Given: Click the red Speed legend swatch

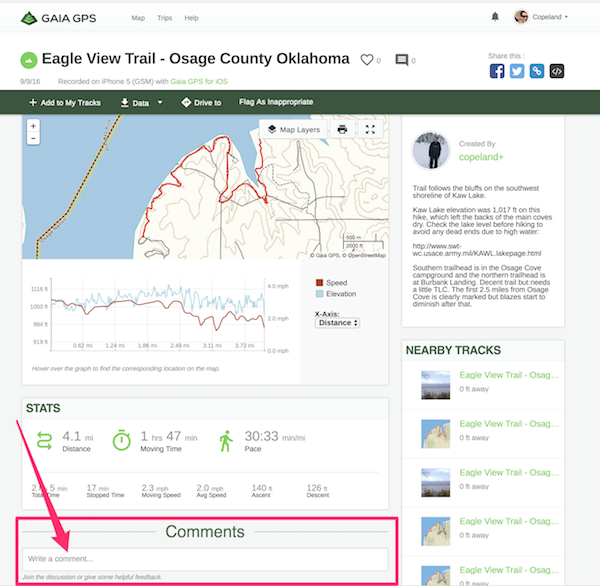Looking at the screenshot, I should coord(319,283).
